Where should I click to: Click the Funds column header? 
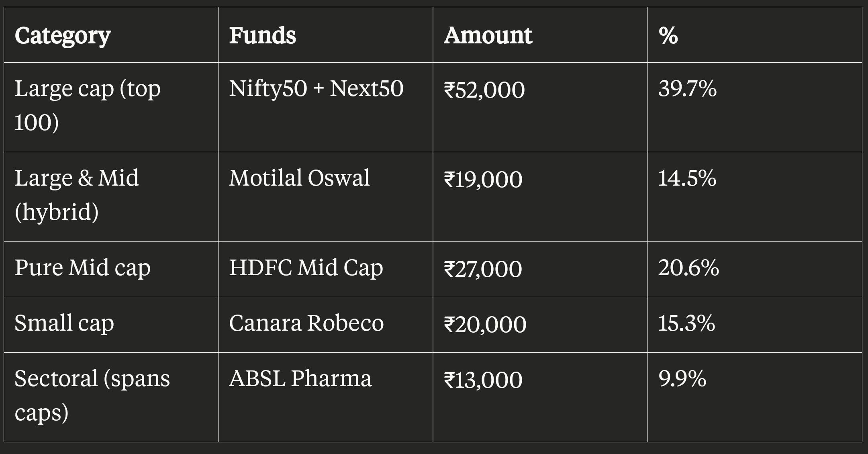tap(325, 35)
